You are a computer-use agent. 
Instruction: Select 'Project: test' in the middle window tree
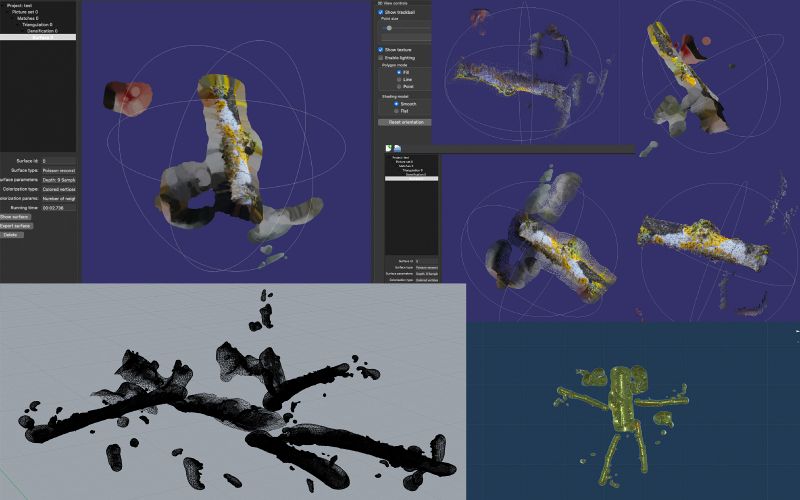click(x=401, y=158)
